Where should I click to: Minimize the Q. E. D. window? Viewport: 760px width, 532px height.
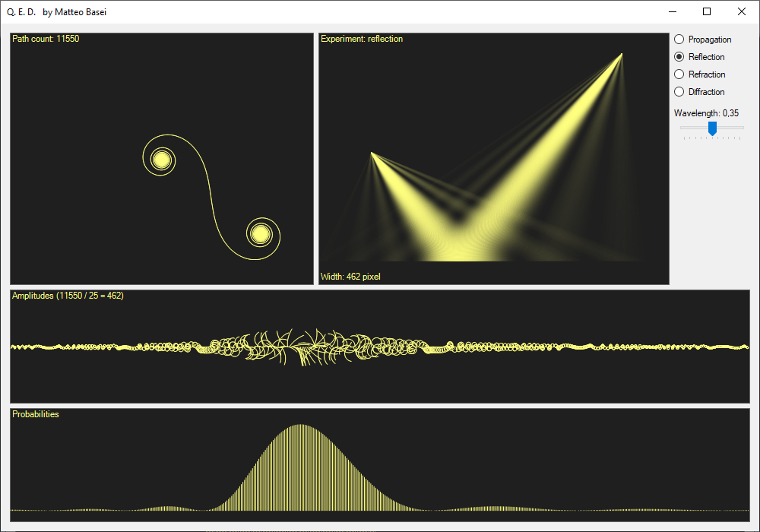pyautogui.click(x=673, y=11)
